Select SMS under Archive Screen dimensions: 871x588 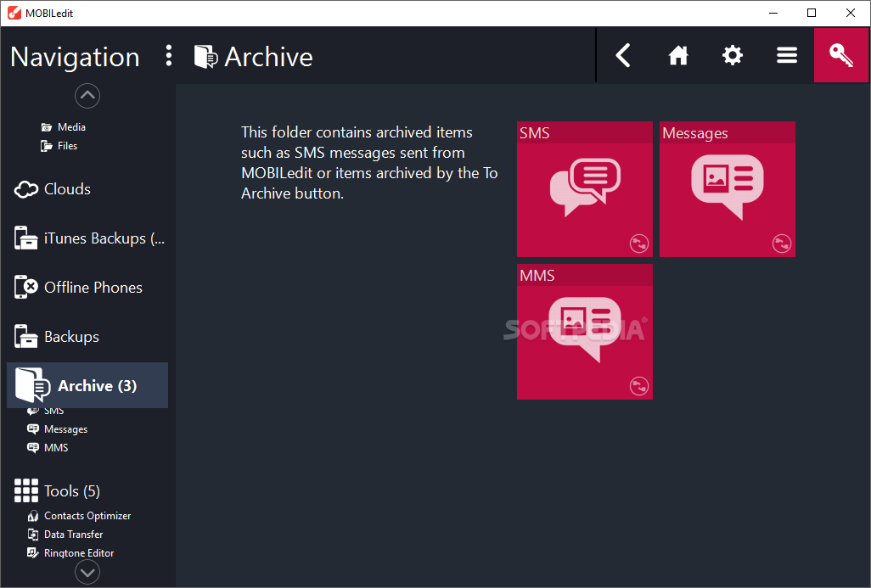(x=46, y=412)
